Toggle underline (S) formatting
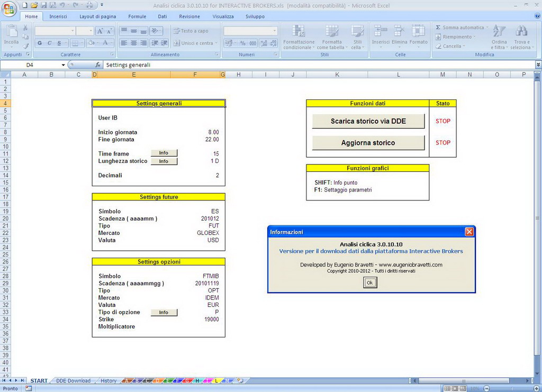 59,43
